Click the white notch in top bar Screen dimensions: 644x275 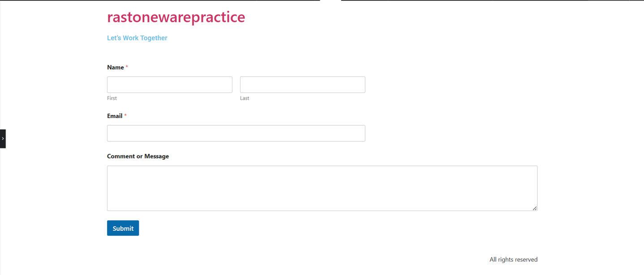pyautogui.click(x=331, y=0)
